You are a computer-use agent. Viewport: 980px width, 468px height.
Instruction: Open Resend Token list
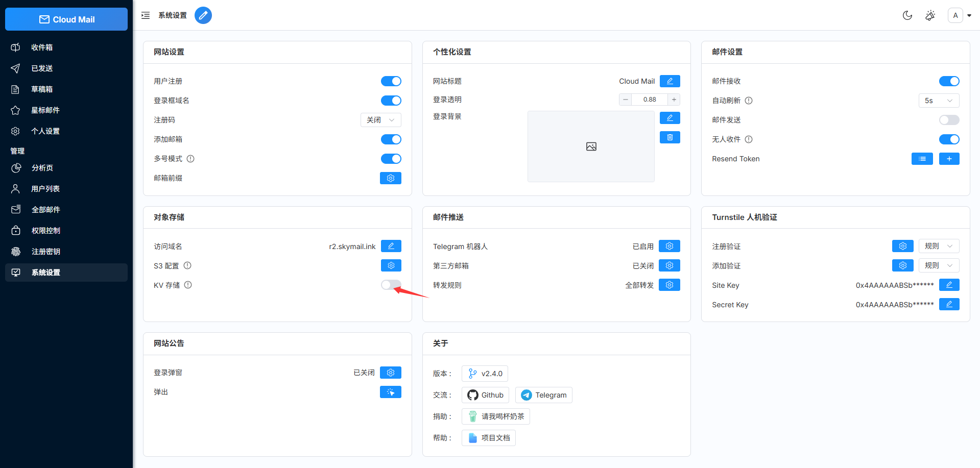(922, 159)
